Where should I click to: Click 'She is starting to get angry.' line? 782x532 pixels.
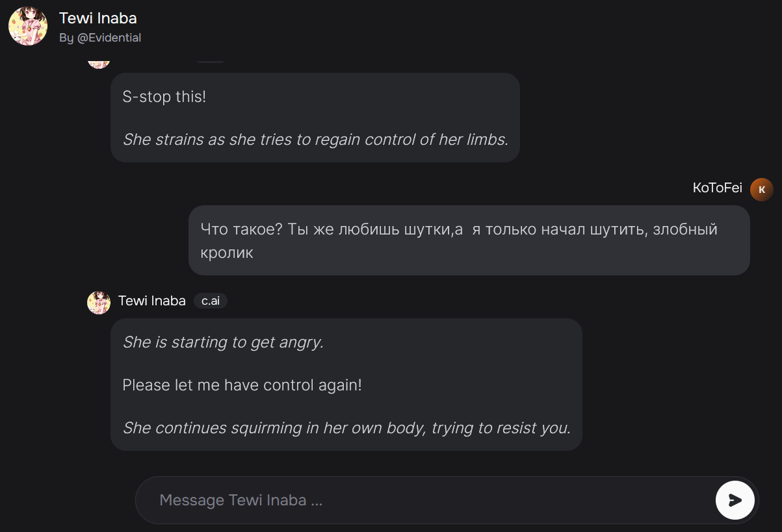coord(223,342)
